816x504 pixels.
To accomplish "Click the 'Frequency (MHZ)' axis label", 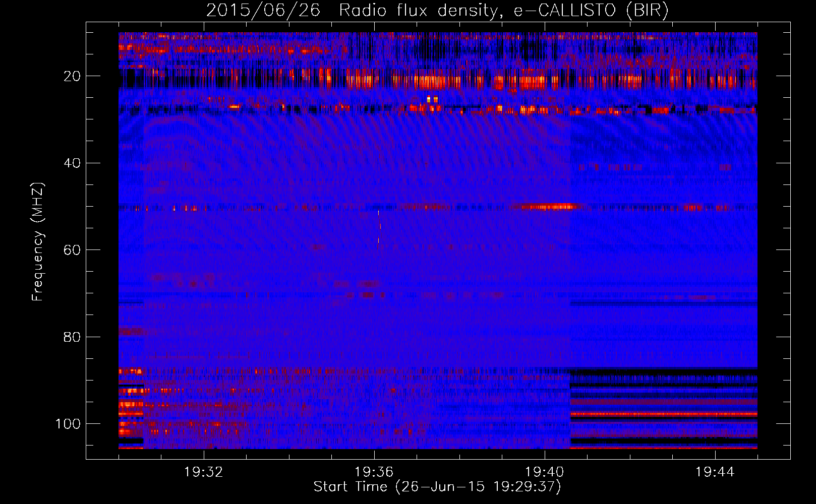I will click(38, 242).
